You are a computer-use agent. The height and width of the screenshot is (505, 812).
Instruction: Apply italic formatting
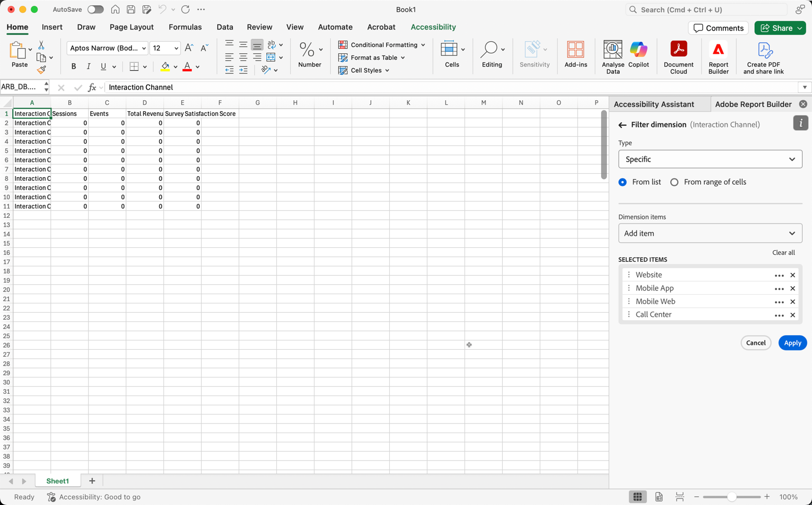coord(89,67)
